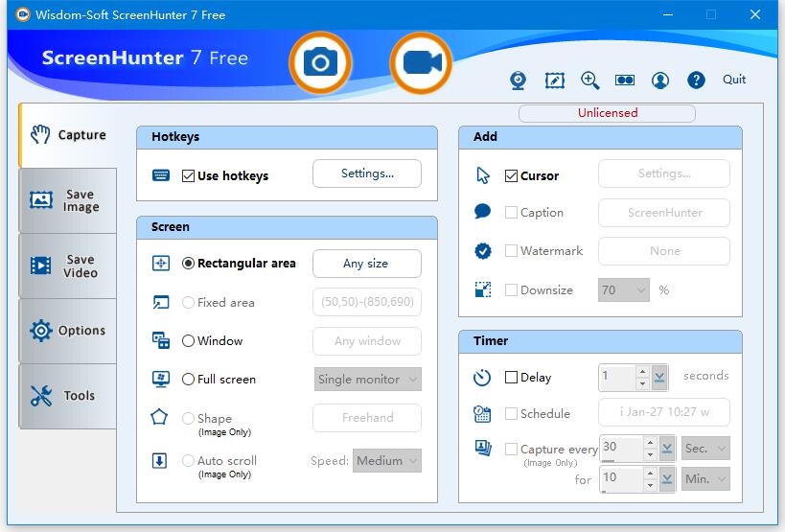Click the rectangular area crosshair icon

click(x=161, y=263)
